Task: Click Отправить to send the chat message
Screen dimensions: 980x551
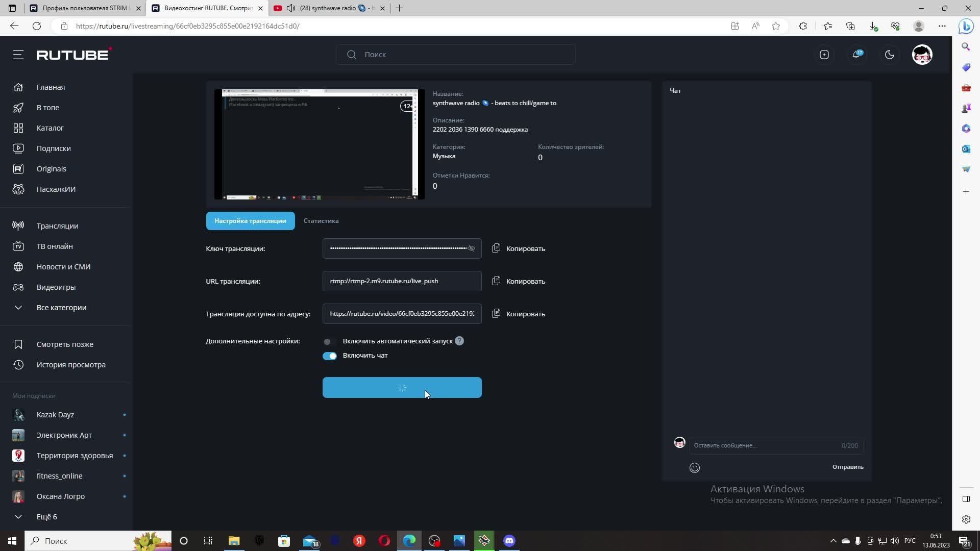Action: pos(847,467)
